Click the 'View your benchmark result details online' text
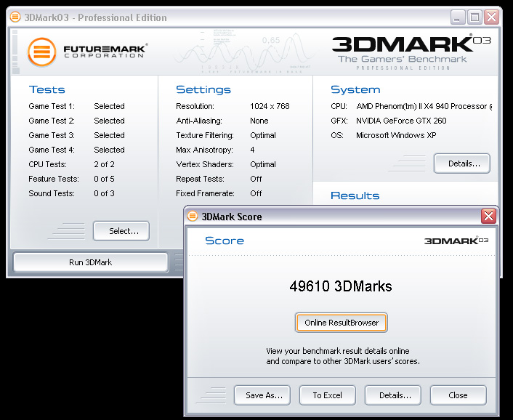The image size is (513, 420). point(338,351)
